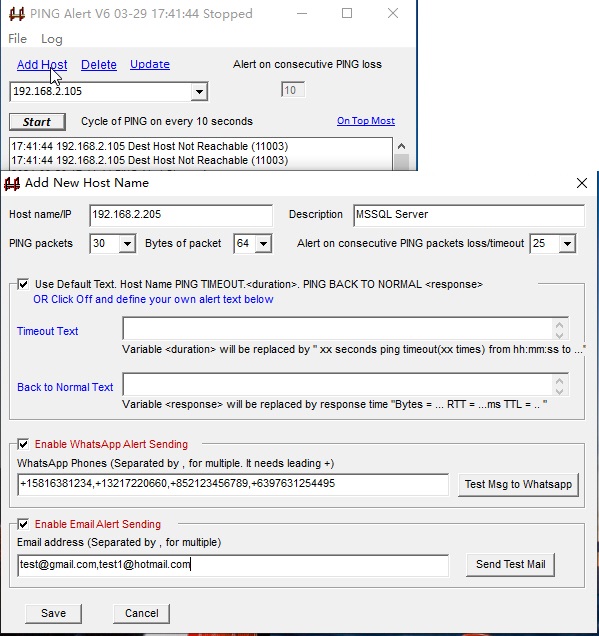Click the Description field with MSSQL Server
The width and height of the screenshot is (599, 636).
click(x=468, y=215)
